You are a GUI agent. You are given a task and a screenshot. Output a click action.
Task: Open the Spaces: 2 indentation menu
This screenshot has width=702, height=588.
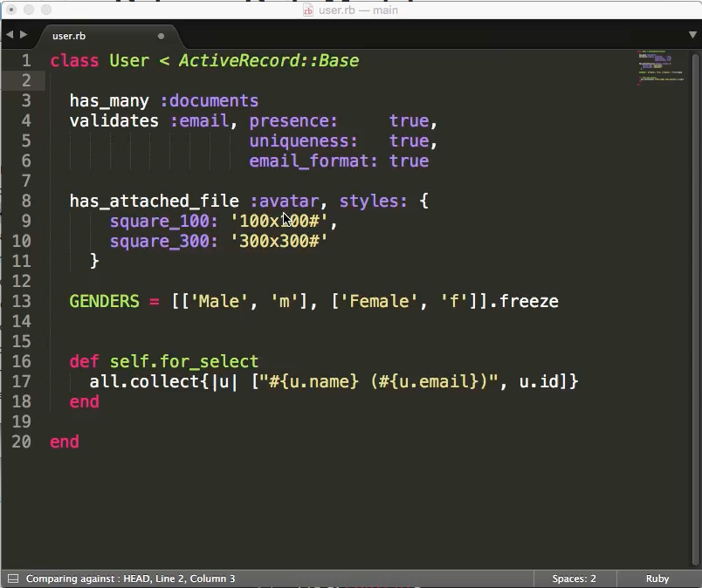(x=574, y=578)
